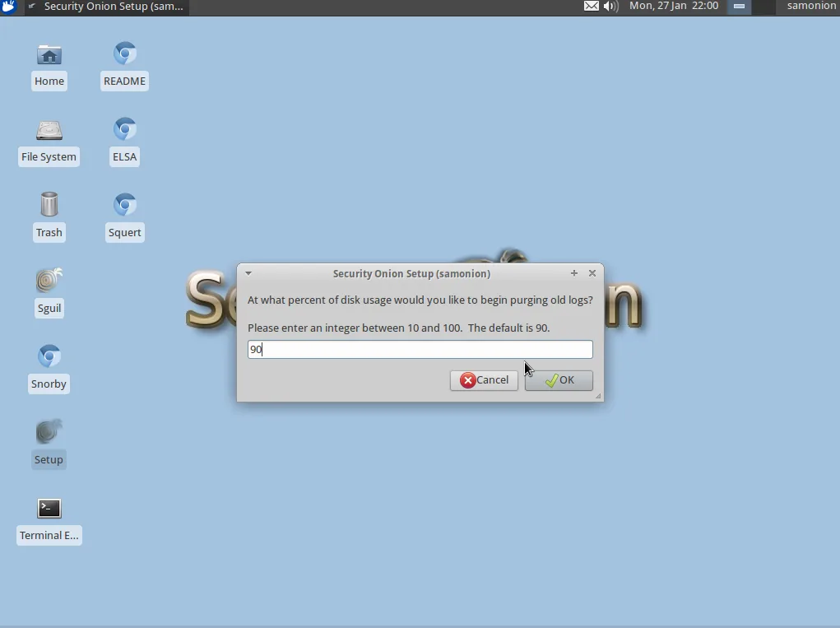This screenshot has height=628, width=840.
Task: Click the workspace switcher in panel
Action: tap(752, 7)
